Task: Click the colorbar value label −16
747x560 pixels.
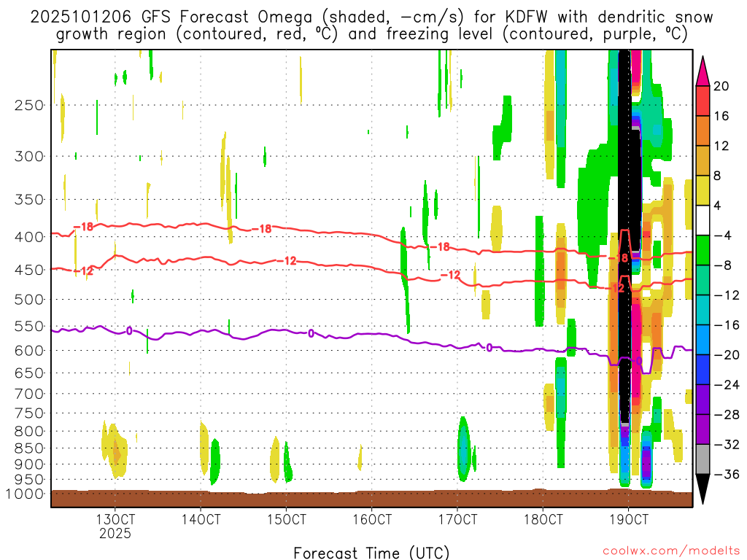Action: (727, 325)
